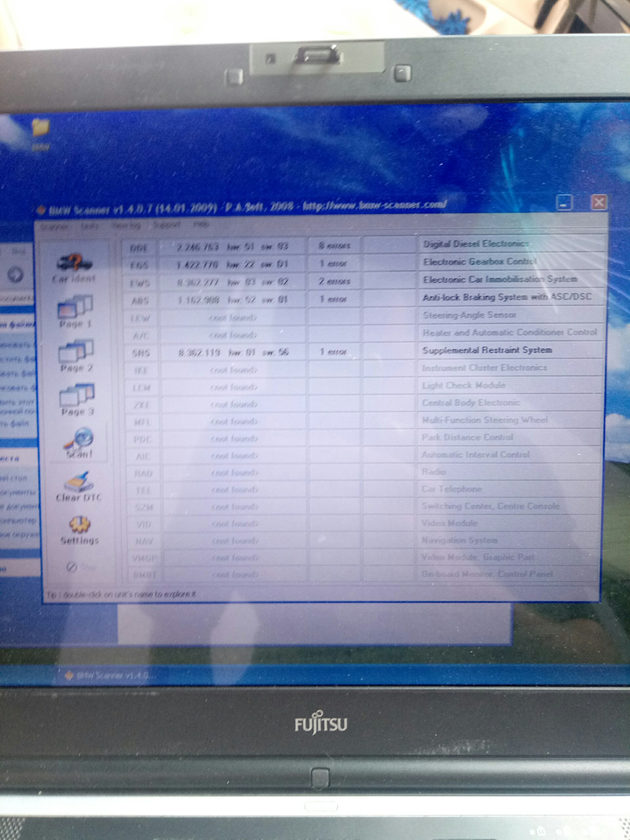Select the NAV unit cell
The width and height of the screenshot is (630, 840).
click(143, 541)
